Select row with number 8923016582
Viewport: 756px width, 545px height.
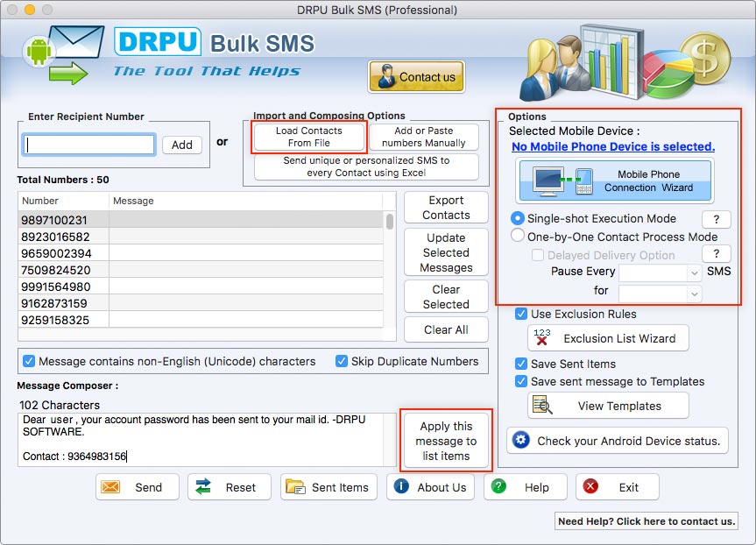tap(201, 237)
